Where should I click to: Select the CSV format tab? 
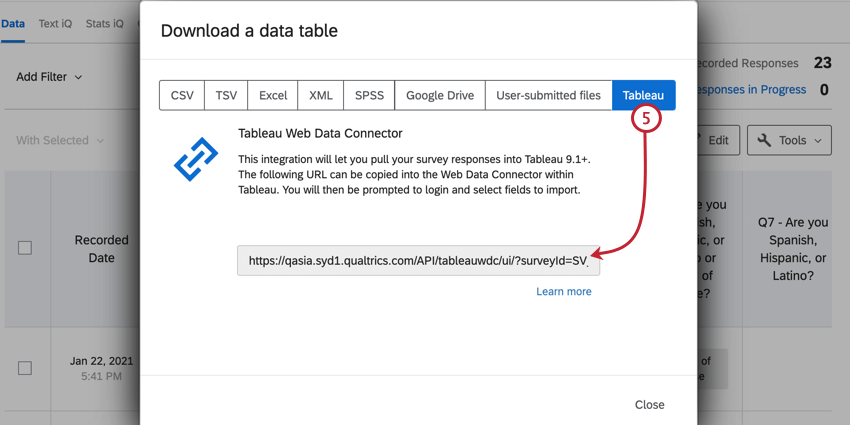[182, 95]
